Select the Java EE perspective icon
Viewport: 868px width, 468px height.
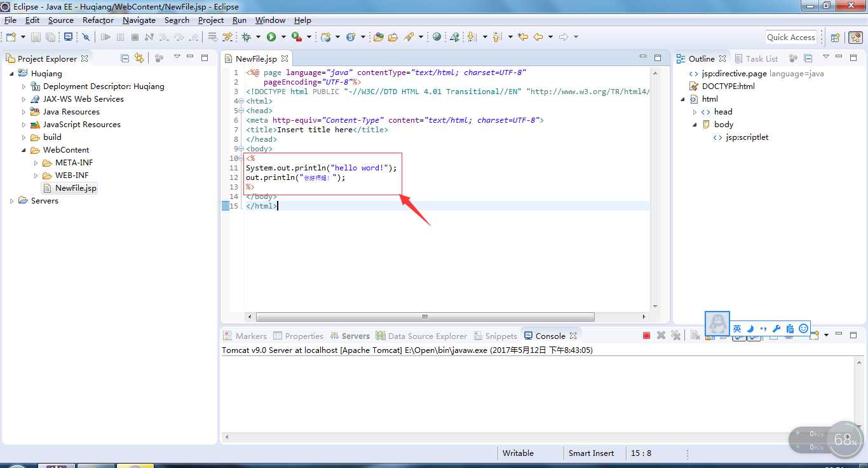tap(855, 38)
